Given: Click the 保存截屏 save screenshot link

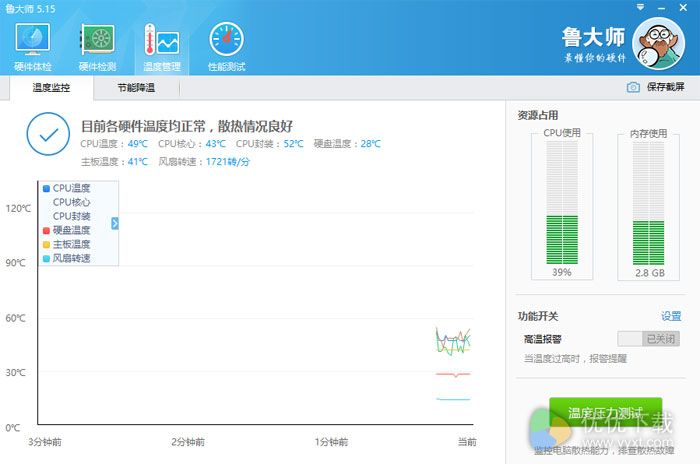Looking at the screenshot, I should coord(666,87).
